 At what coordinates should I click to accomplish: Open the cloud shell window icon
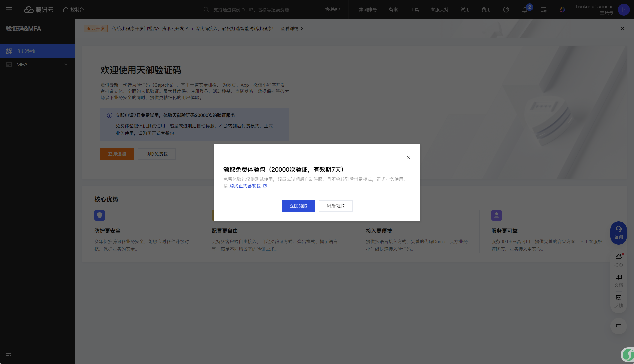(544, 10)
